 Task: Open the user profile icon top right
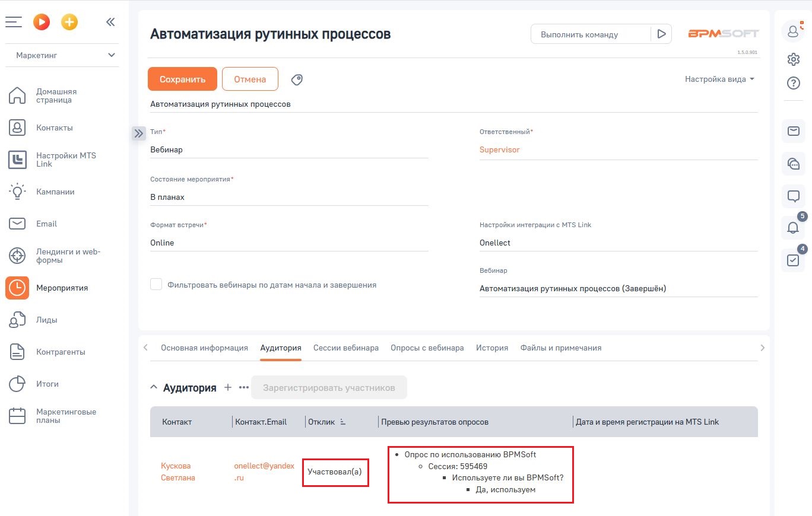point(793,32)
